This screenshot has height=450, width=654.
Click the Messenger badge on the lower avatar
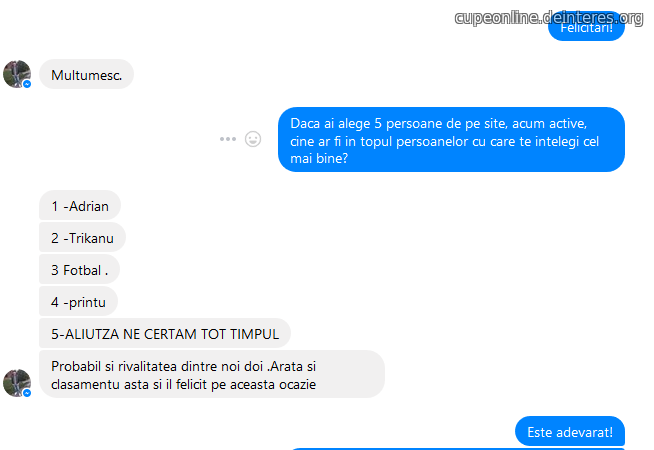(x=27, y=393)
